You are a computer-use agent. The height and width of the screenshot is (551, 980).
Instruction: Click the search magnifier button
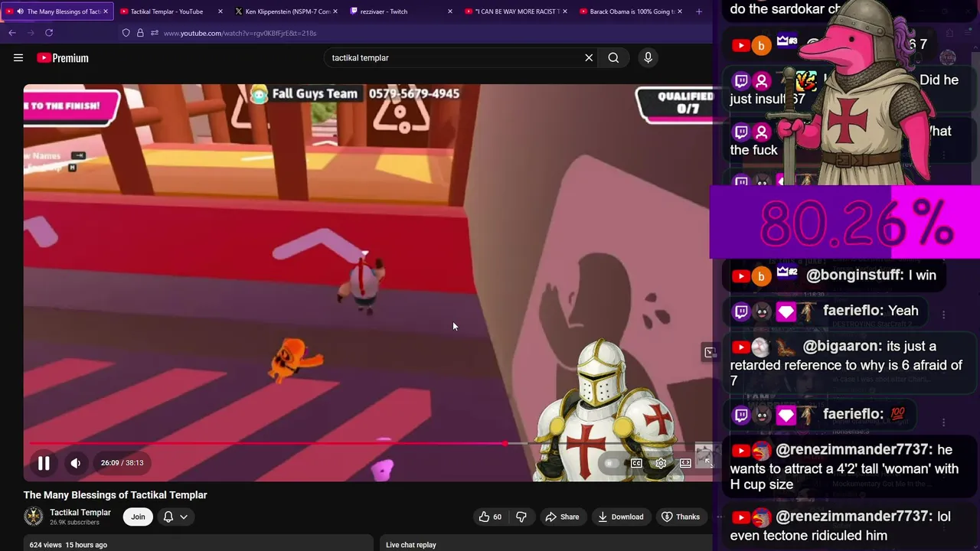point(613,57)
